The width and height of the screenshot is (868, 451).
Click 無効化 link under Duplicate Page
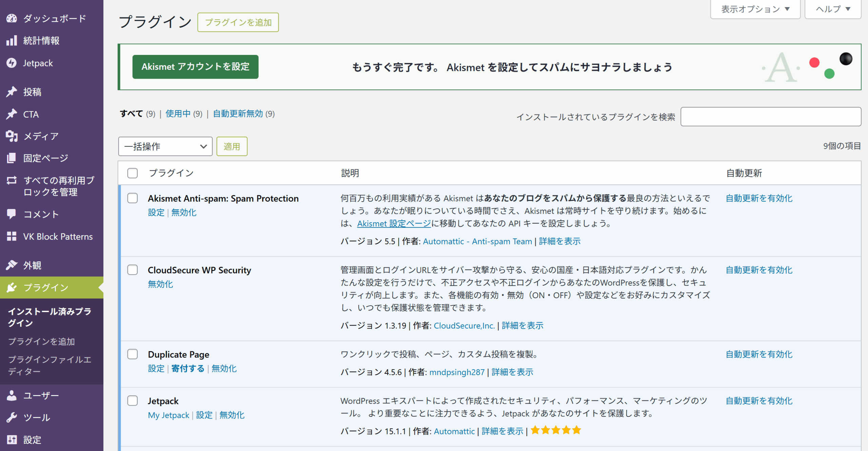(x=224, y=368)
